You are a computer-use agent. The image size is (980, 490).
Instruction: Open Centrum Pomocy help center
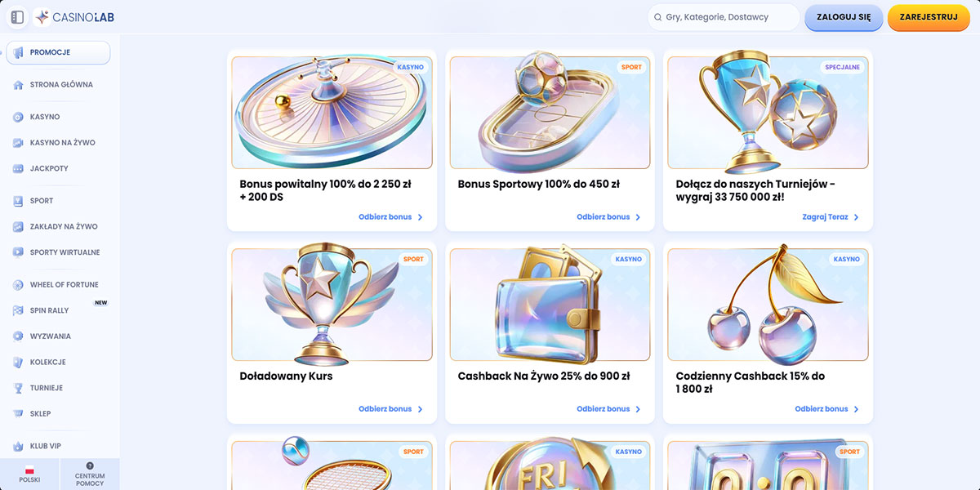pyautogui.click(x=90, y=475)
